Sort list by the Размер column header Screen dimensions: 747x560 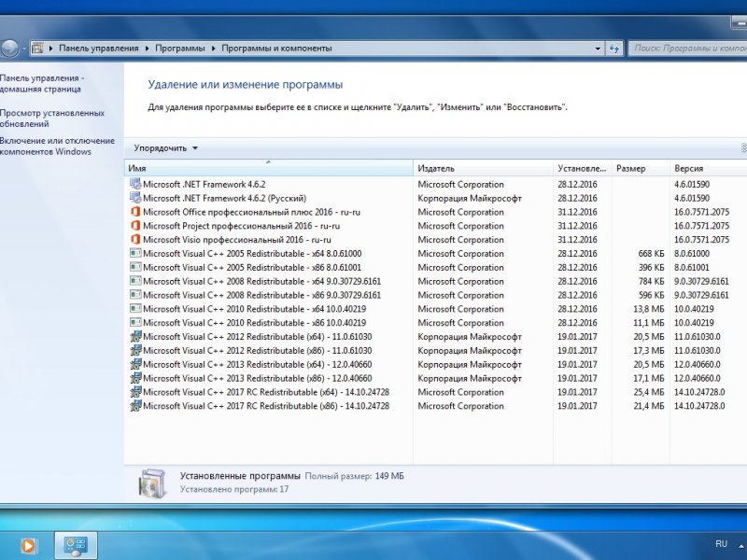pos(641,168)
